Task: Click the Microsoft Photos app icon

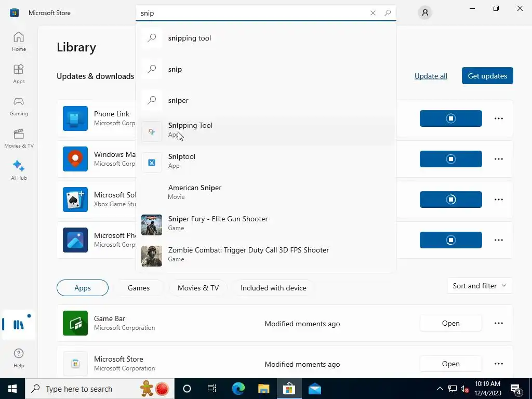Action: tap(75, 240)
